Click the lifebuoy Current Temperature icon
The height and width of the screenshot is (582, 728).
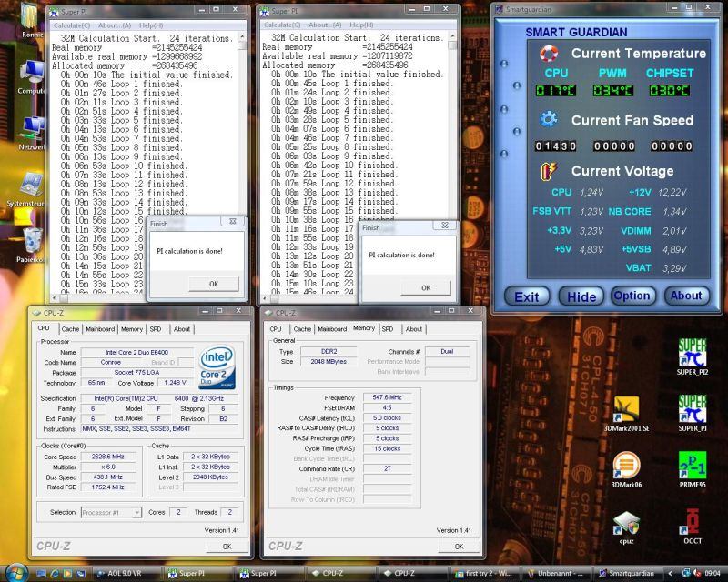click(x=549, y=54)
